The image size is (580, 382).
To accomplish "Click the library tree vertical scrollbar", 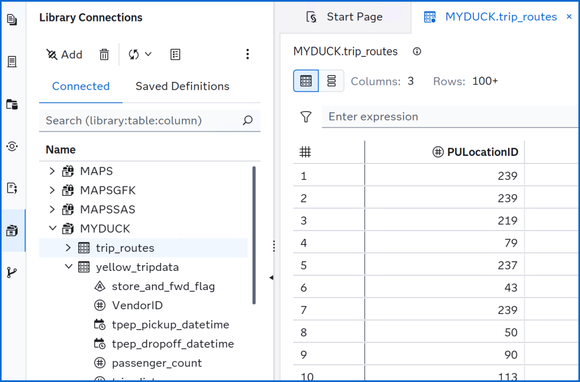I will [254, 235].
